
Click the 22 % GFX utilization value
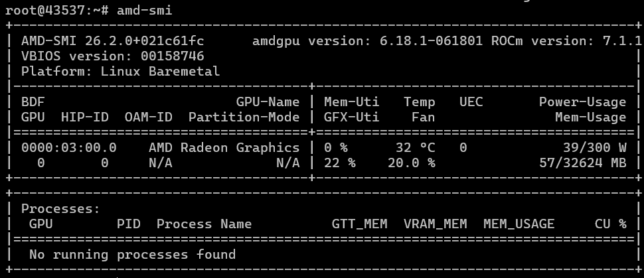tap(339, 163)
